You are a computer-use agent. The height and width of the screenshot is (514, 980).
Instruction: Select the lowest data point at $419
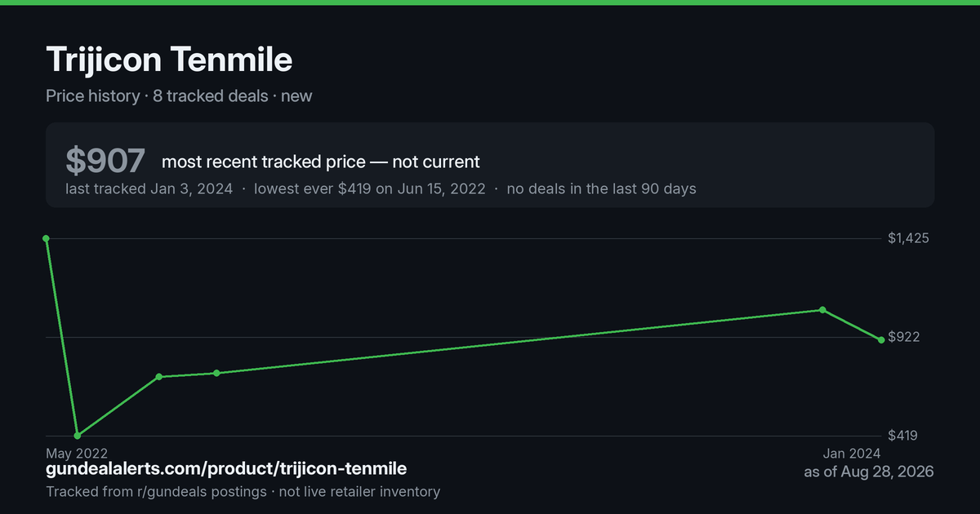[x=78, y=436]
